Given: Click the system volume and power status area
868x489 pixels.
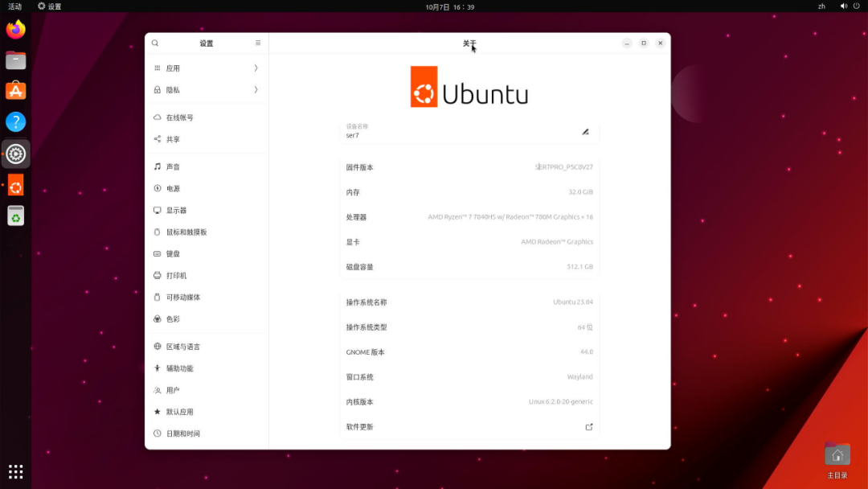Looking at the screenshot, I should tap(849, 6).
